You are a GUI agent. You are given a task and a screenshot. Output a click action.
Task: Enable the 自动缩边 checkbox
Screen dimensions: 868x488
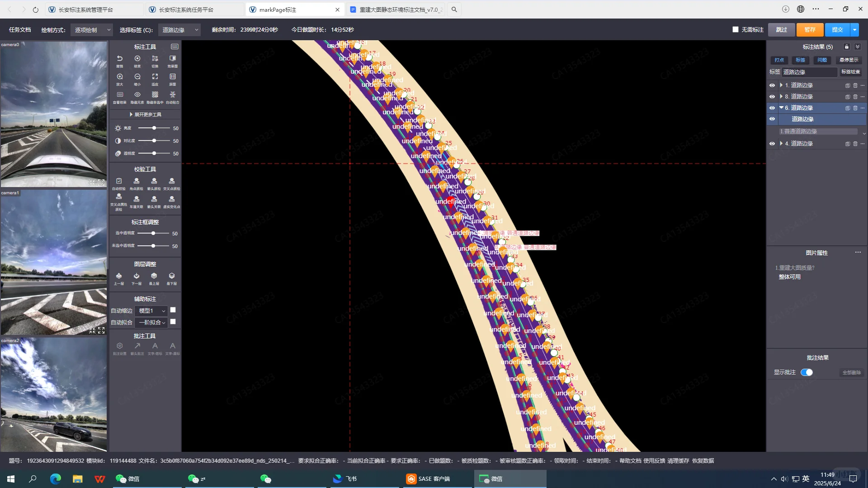[x=173, y=310]
